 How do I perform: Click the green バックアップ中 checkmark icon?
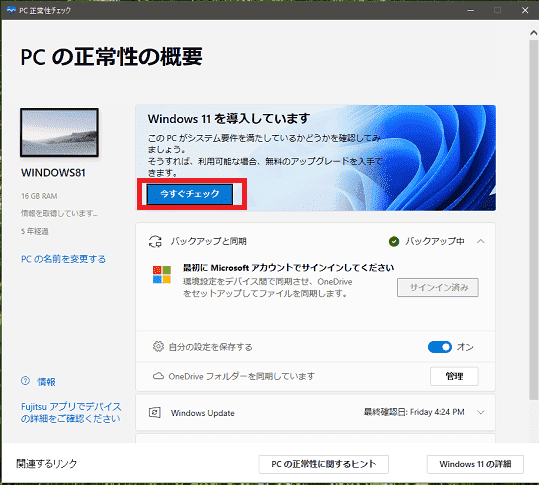394,242
